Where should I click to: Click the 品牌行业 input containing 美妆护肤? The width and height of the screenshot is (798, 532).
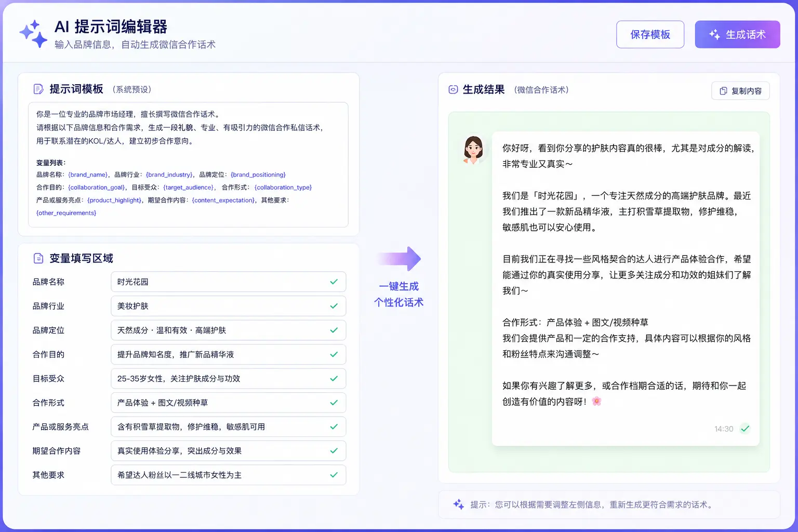(x=229, y=306)
